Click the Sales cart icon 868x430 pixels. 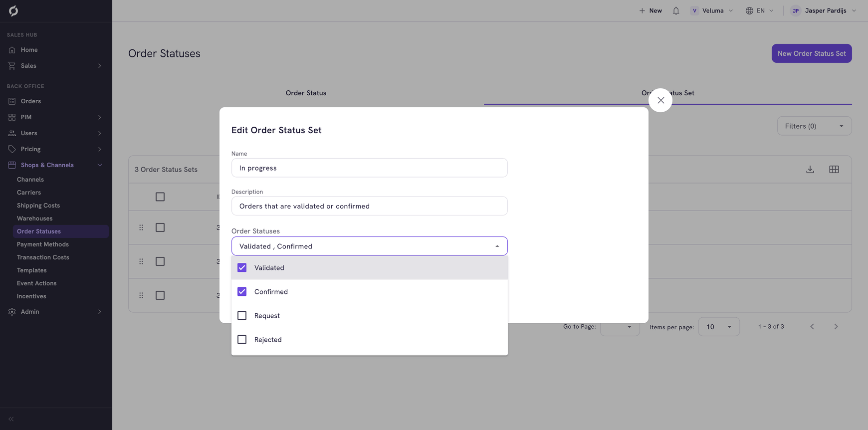click(12, 66)
